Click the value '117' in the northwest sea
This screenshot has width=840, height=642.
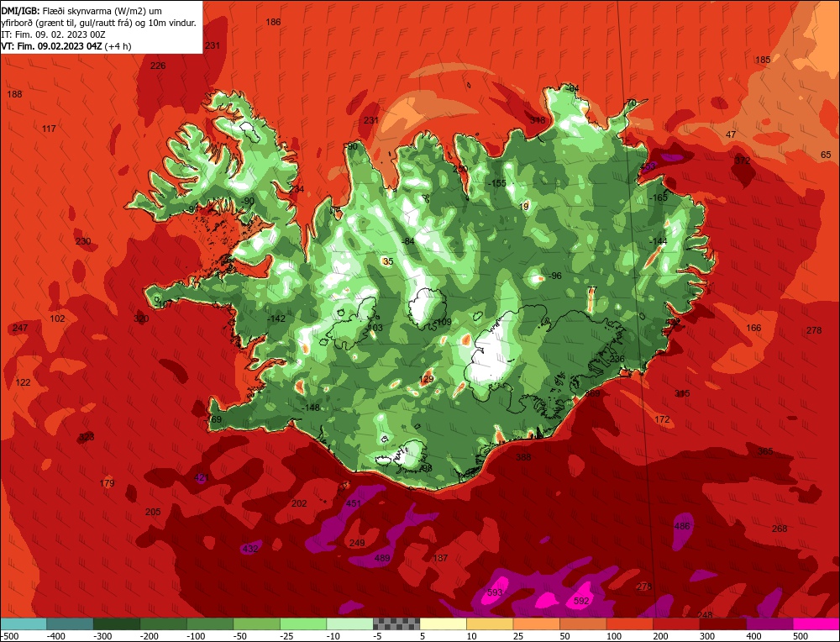coord(49,128)
